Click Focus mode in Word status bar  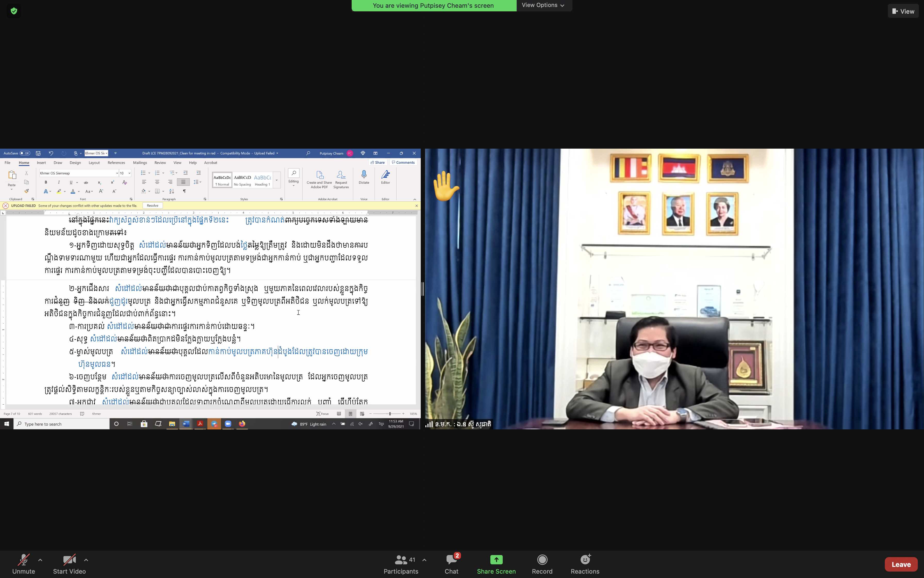323,414
